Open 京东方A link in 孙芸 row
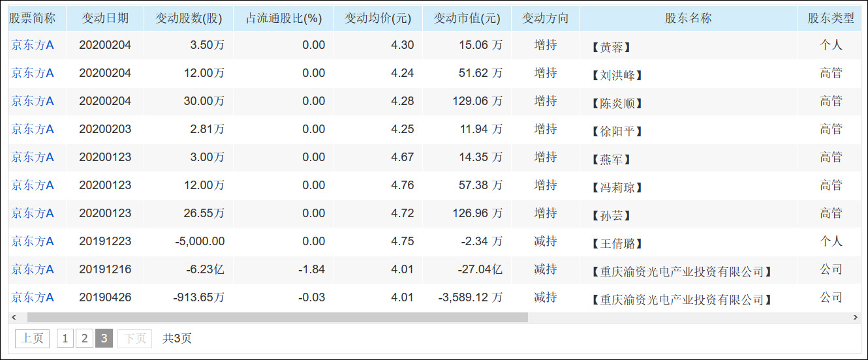 click(33, 213)
